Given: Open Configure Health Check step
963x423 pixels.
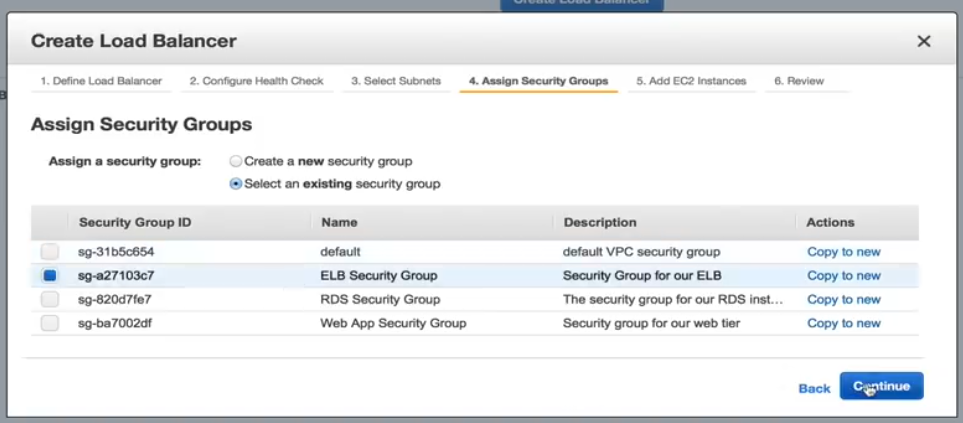Looking at the screenshot, I should [x=256, y=81].
